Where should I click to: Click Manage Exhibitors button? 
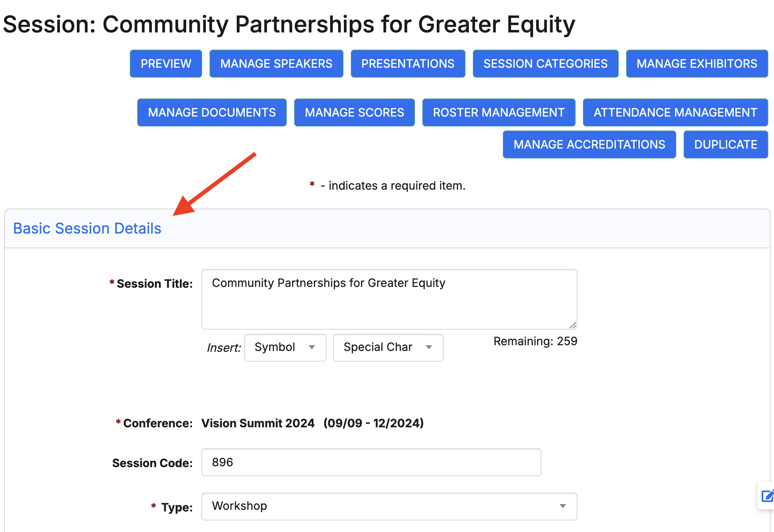[696, 64]
